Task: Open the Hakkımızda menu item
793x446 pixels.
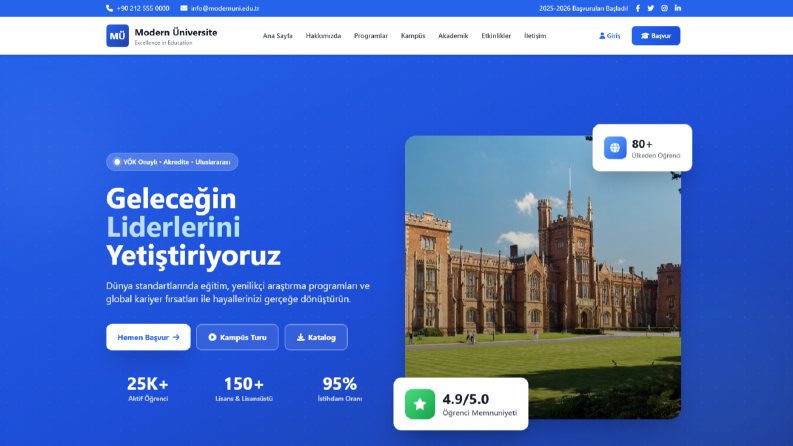Action: (x=323, y=36)
